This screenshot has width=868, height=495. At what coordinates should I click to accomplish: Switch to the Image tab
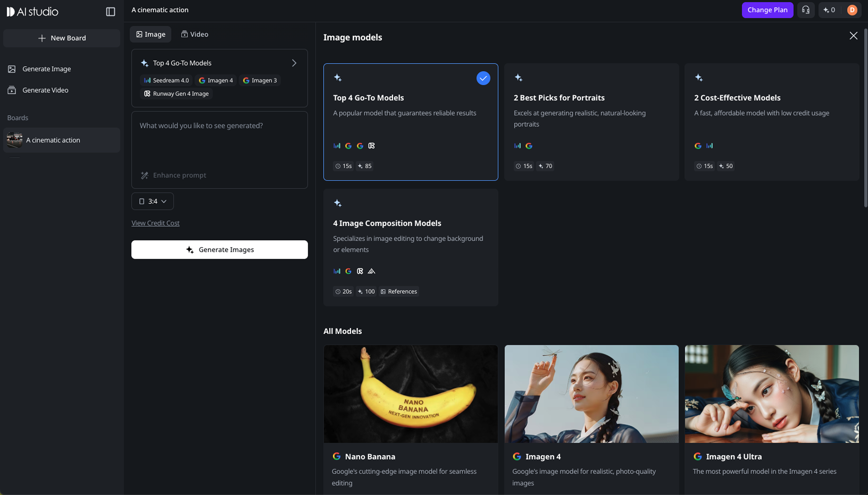coord(151,34)
